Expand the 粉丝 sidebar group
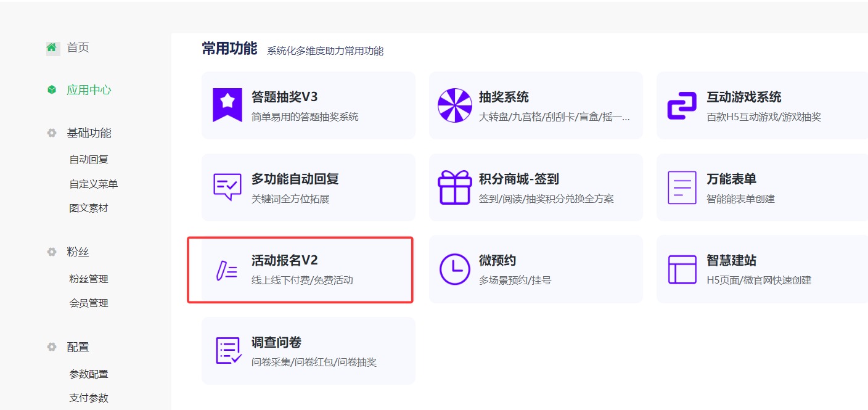 (x=78, y=252)
